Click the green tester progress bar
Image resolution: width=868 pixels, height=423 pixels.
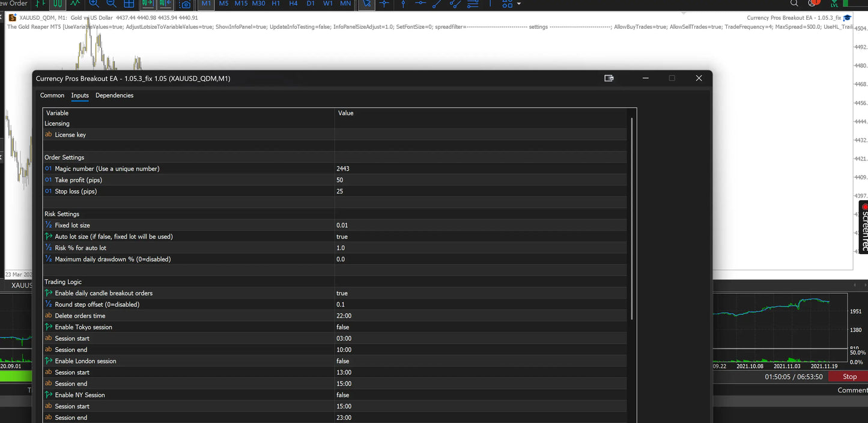[x=14, y=377]
